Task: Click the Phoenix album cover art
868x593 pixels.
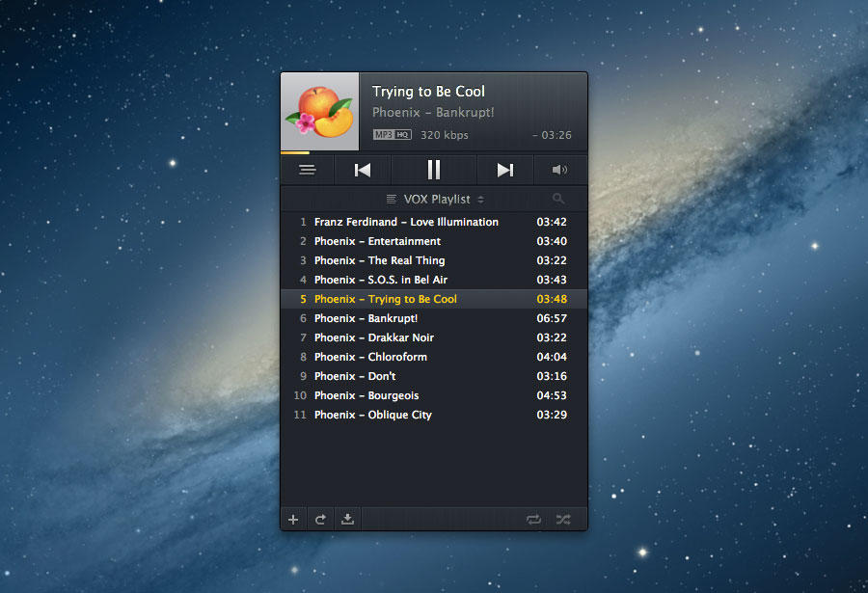Action: 320,111
